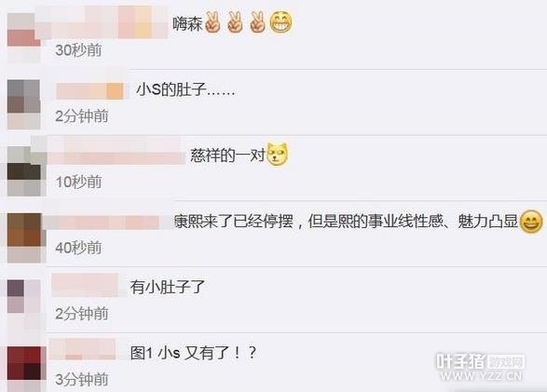Click the comment text 图1 小s 又有了！？
The width and height of the screenshot is (547, 392).
[x=194, y=353]
